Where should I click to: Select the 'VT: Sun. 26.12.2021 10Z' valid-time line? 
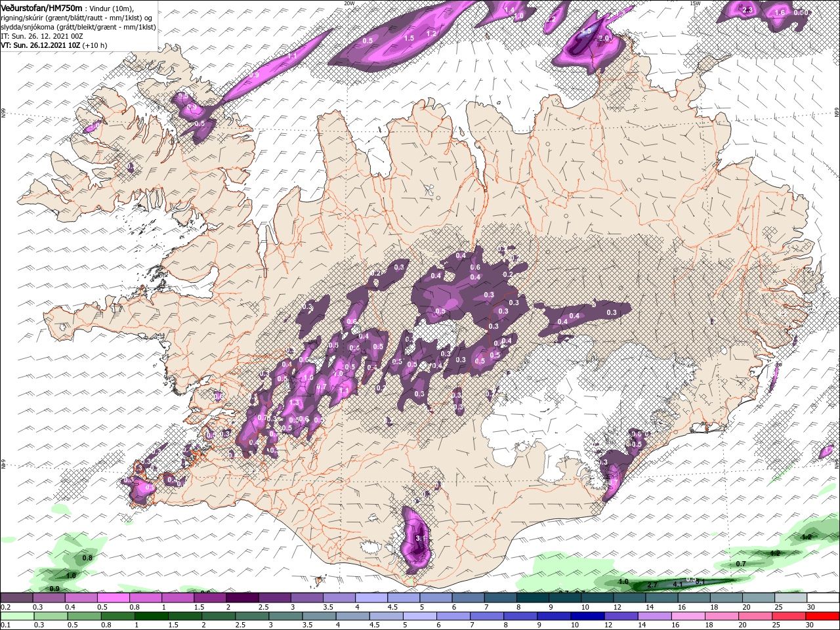[x=41, y=45]
